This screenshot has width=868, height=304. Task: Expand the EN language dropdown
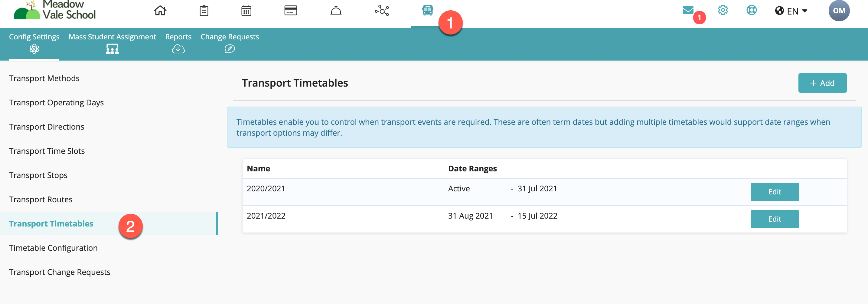click(791, 11)
